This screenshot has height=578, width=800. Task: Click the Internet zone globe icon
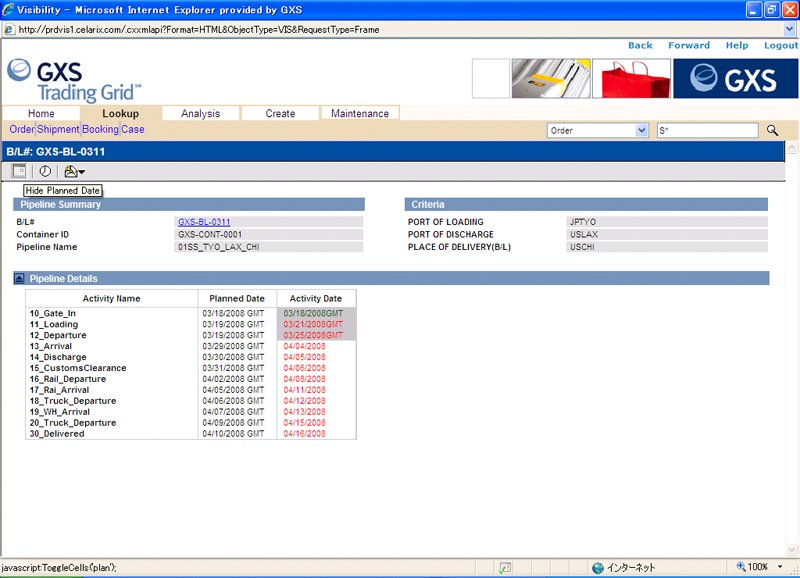pos(598,567)
